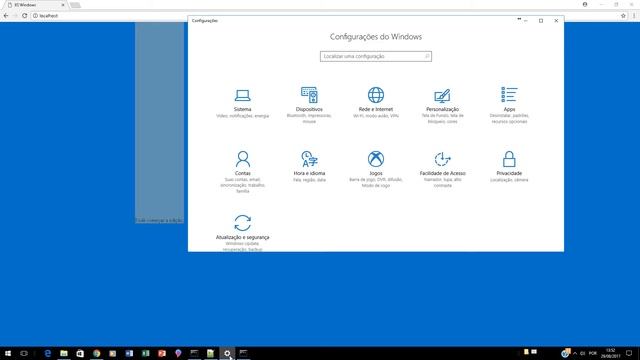The width and height of the screenshot is (640, 360).
Task: Launch Microsoft Edge from the taskbar
Action: (48, 353)
